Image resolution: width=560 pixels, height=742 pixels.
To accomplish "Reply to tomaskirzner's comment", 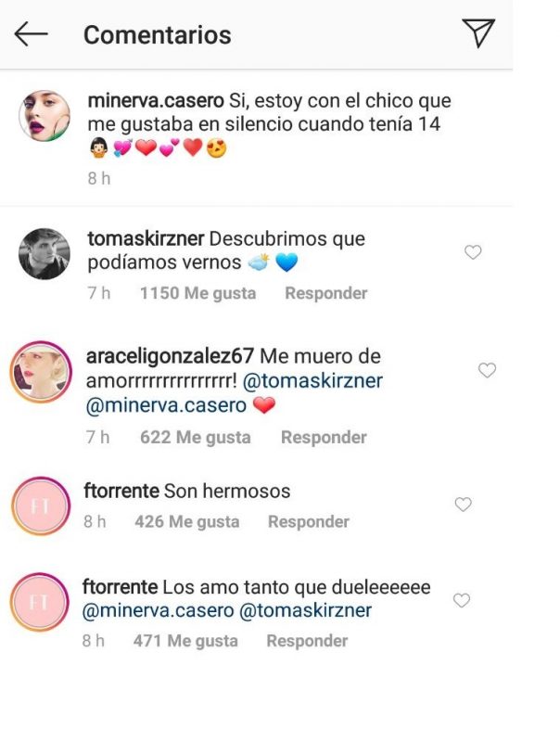I will pos(325,293).
